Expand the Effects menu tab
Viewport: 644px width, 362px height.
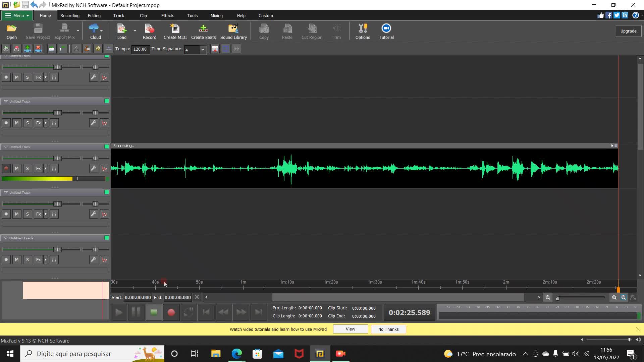168,15
